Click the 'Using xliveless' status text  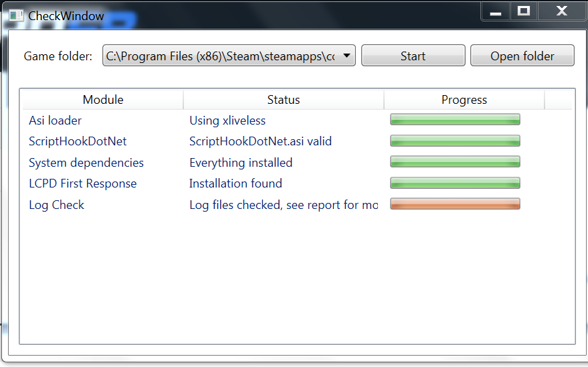tap(227, 121)
